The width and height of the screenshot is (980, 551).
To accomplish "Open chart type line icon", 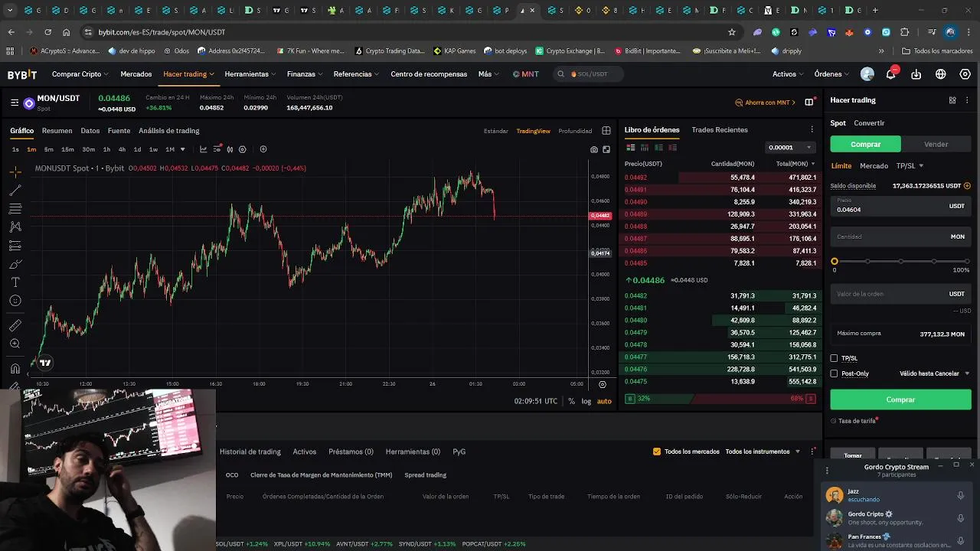I will (203, 149).
